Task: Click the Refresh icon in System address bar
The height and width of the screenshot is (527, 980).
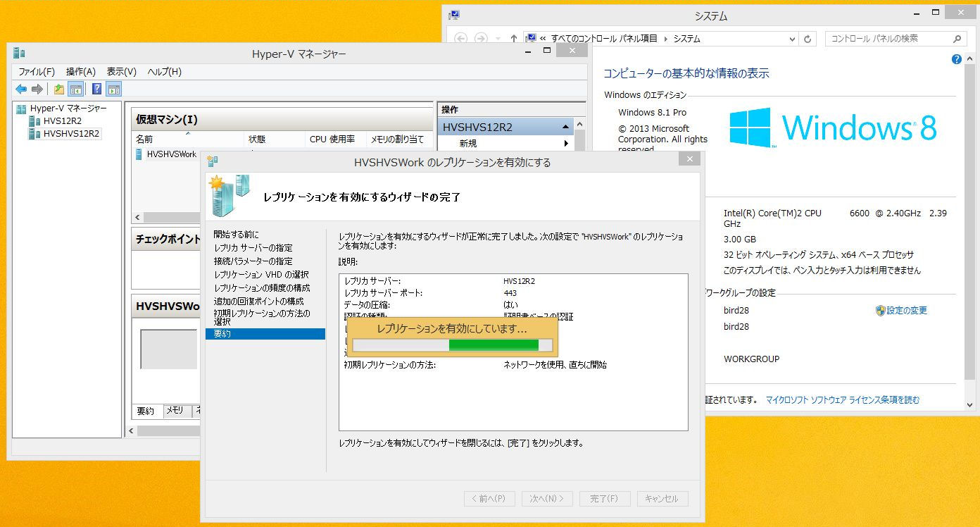Action: point(808,39)
